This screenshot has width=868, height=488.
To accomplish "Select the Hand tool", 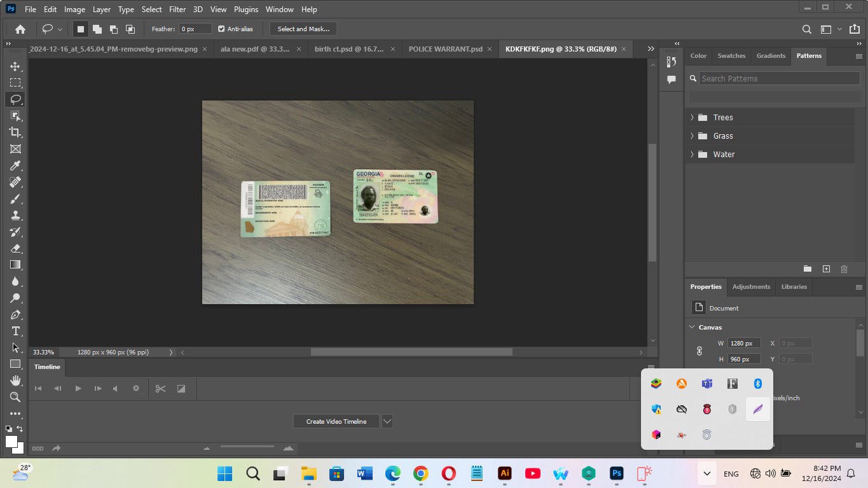I will pyautogui.click(x=15, y=380).
